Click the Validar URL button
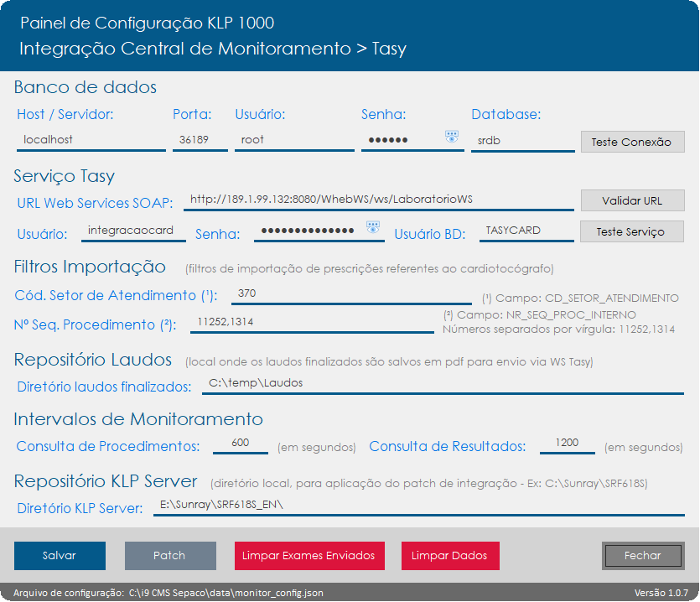This screenshot has width=700, height=602. pos(632,200)
